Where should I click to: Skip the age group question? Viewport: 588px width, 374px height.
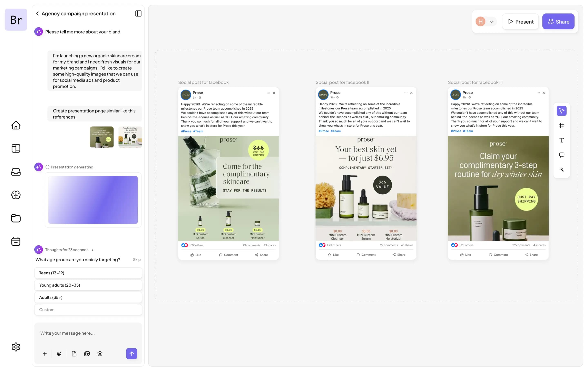137,259
